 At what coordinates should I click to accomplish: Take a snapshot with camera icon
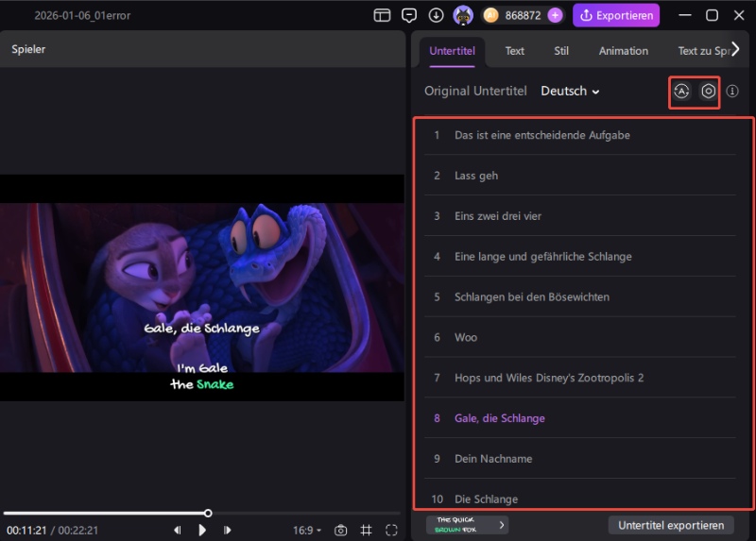pyautogui.click(x=340, y=531)
